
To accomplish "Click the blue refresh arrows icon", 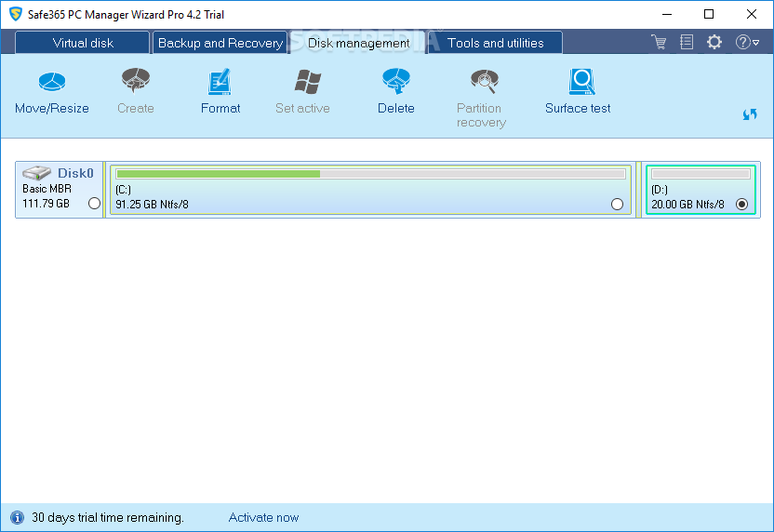I will pyautogui.click(x=750, y=114).
